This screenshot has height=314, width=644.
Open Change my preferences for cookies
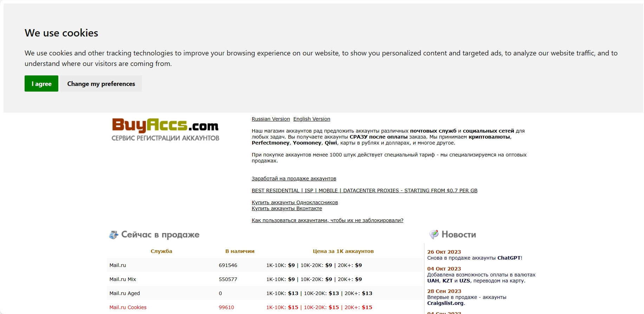pos(101,83)
